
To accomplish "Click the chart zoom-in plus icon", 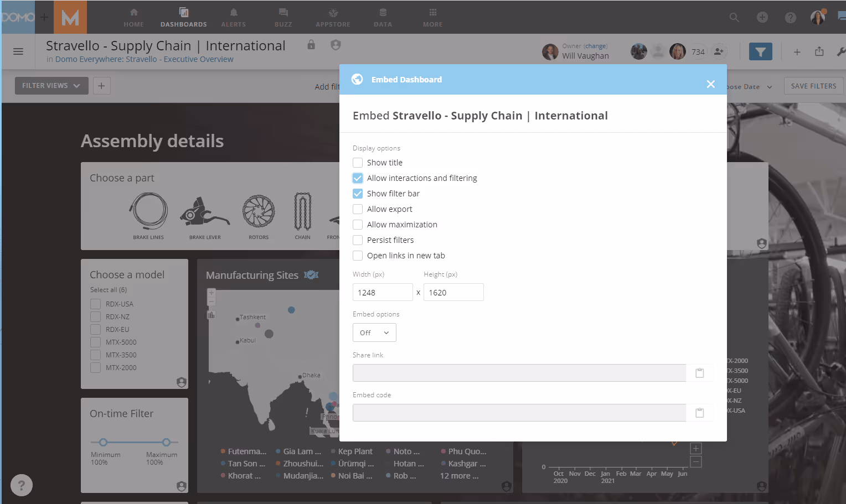I will [x=696, y=449].
